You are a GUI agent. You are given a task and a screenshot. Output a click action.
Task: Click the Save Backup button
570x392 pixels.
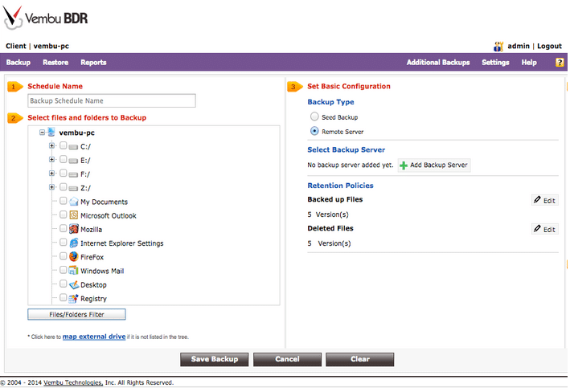coord(215,359)
